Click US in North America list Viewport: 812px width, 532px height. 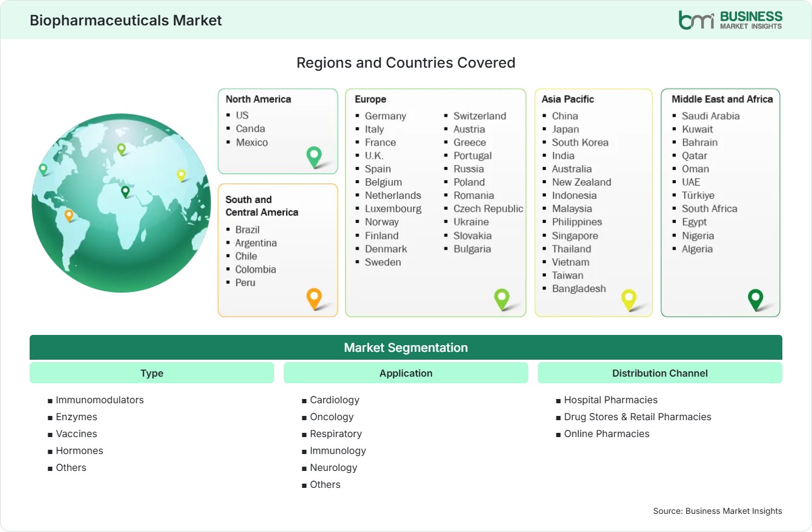242,115
